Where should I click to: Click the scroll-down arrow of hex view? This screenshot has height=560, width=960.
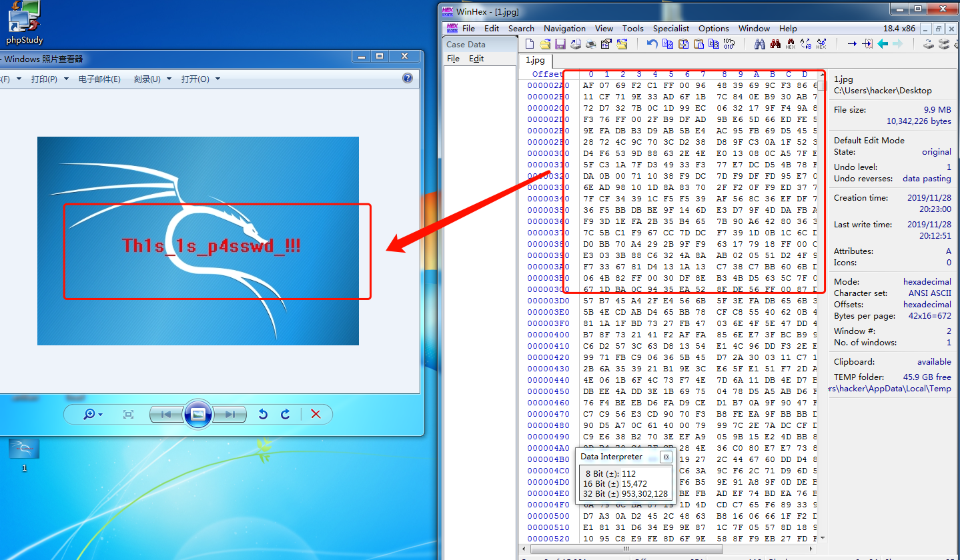823,537
